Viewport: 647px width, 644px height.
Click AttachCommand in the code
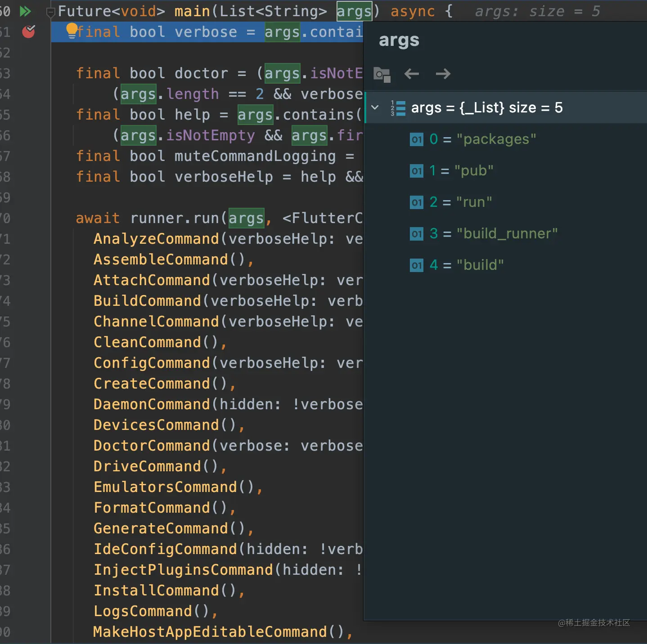pos(152,280)
